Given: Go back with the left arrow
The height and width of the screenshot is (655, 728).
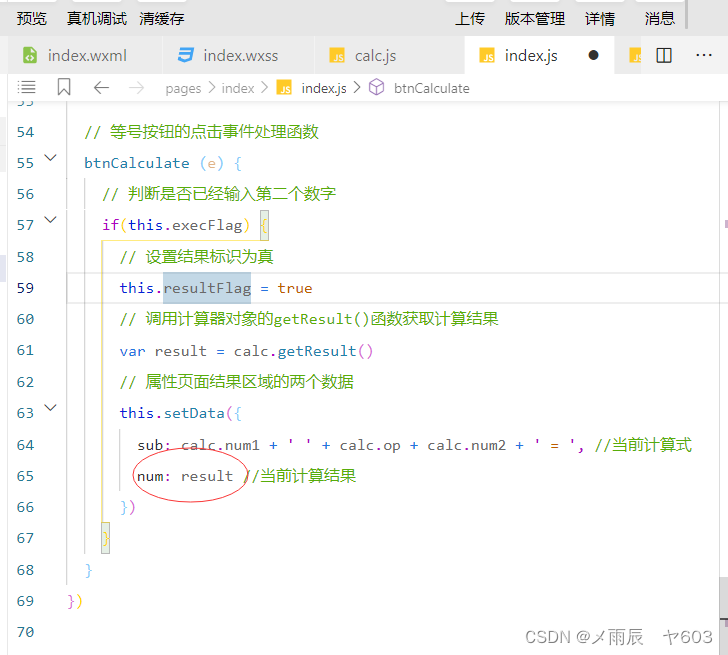Looking at the screenshot, I should [x=101, y=87].
